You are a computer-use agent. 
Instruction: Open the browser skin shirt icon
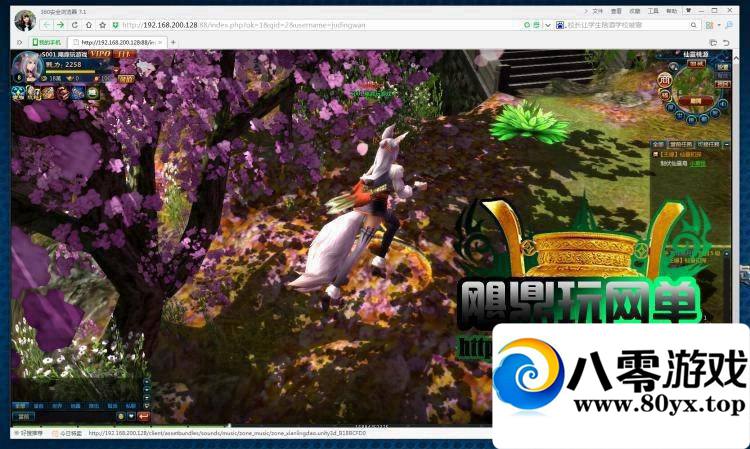(x=689, y=11)
